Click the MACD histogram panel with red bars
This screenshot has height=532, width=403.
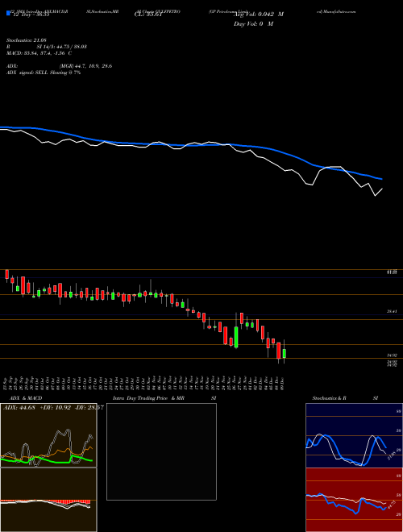(48, 500)
